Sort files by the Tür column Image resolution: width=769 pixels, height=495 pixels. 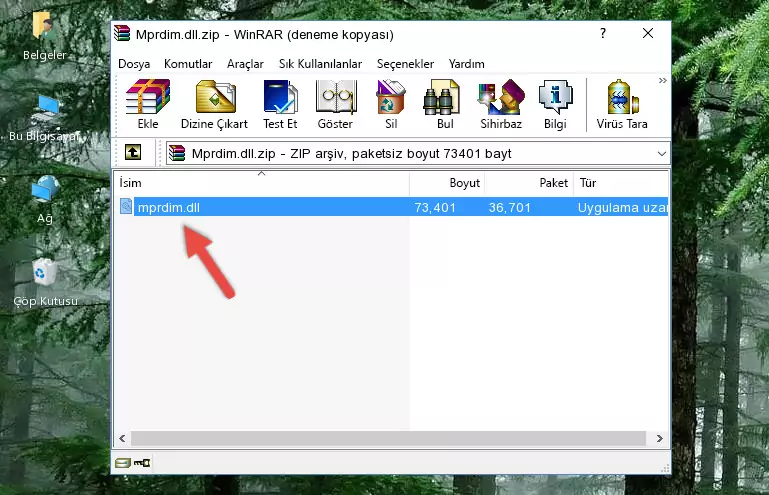tap(621, 183)
